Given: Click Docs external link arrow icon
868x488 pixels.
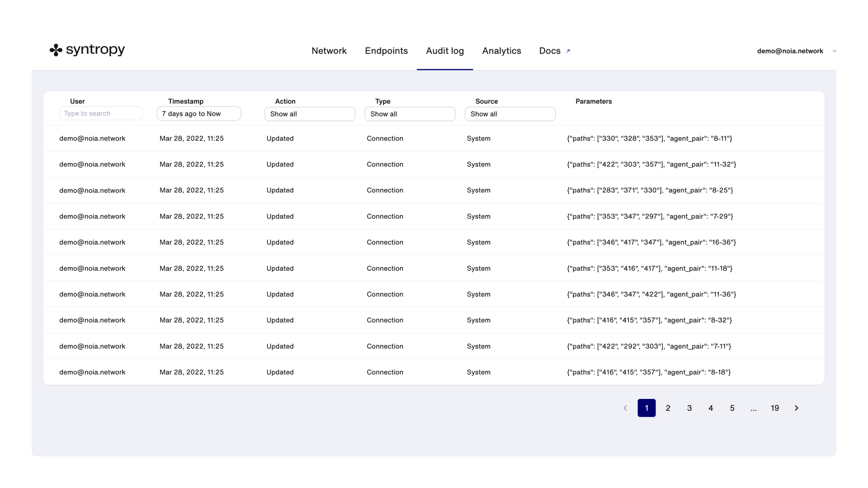Looking at the screenshot, I should 568,51.
